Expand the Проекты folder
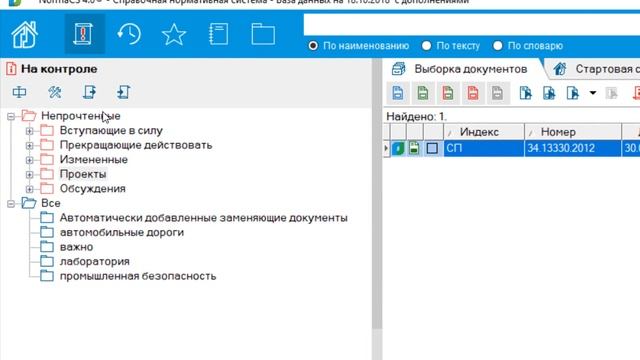640x360 pixels. tap(29, 175)
